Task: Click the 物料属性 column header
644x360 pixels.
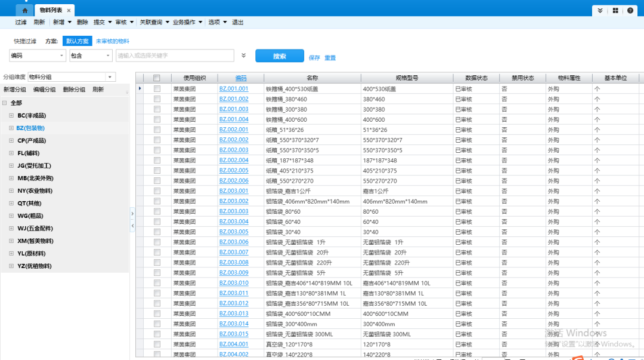Action: 569,78
